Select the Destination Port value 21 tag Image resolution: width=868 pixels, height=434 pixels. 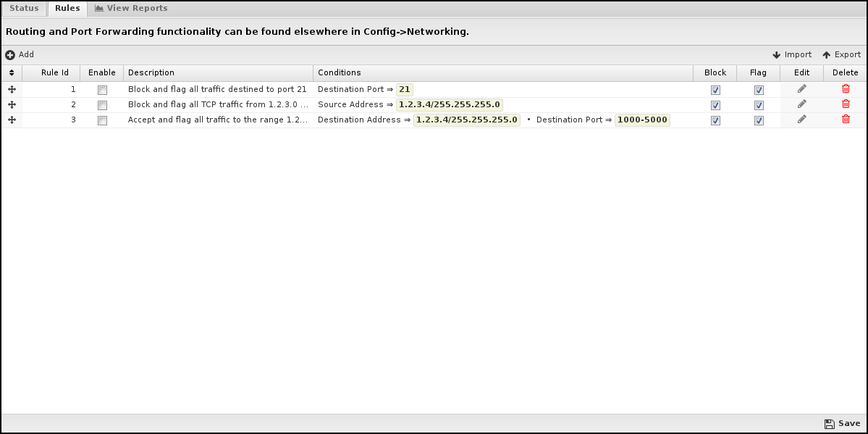[404, 89]
